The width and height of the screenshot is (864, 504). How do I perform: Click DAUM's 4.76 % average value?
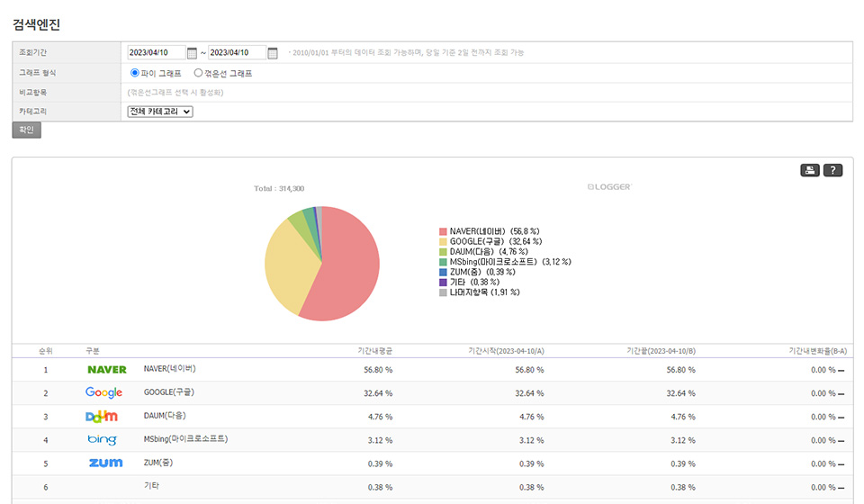[x=380, y=417]
